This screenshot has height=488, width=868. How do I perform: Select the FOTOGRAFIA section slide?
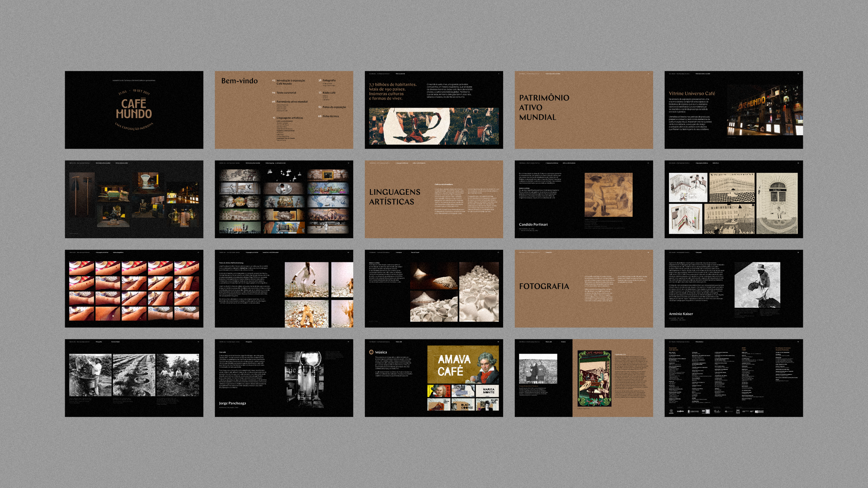coord(584,288)
